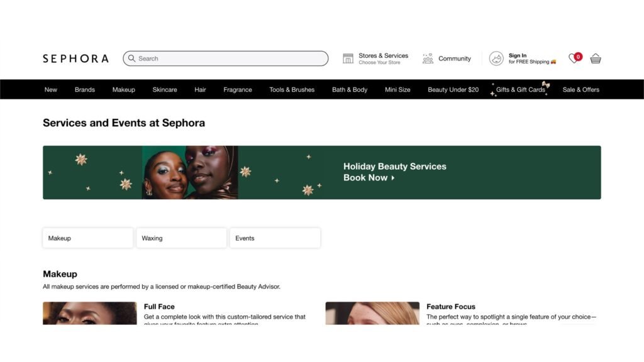Click the search magnifier icon

[131, 58]
